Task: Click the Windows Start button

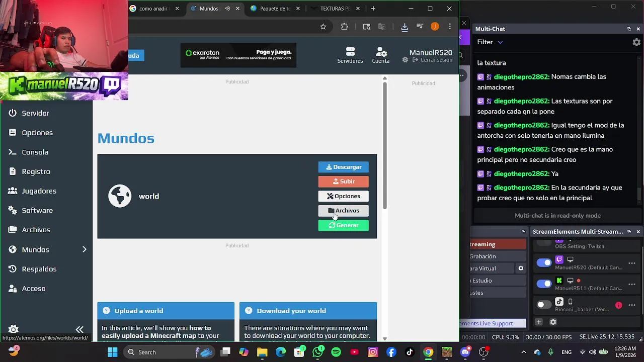Action: click(x=112, y=352)
